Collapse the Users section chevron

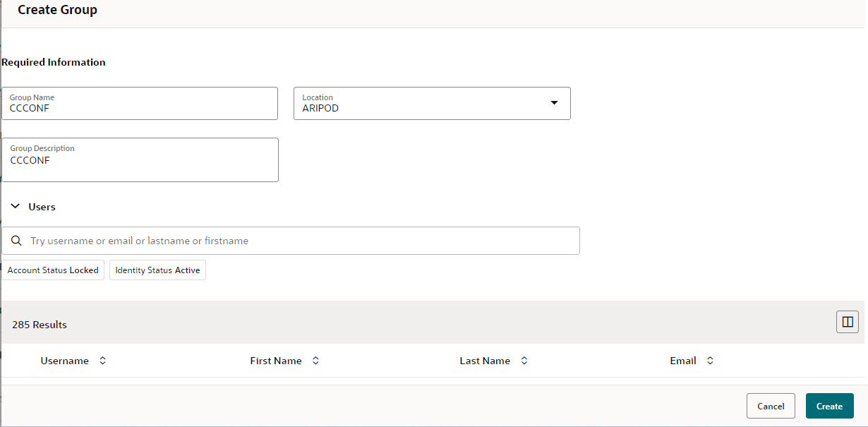16,205
